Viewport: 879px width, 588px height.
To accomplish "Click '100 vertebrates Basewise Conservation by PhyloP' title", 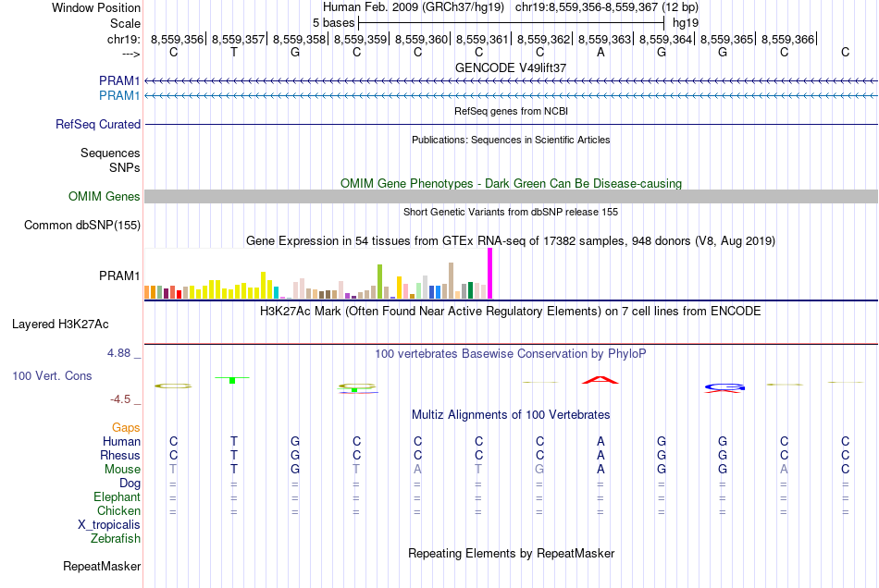I will pyautogui.click(x=510, y=353).
